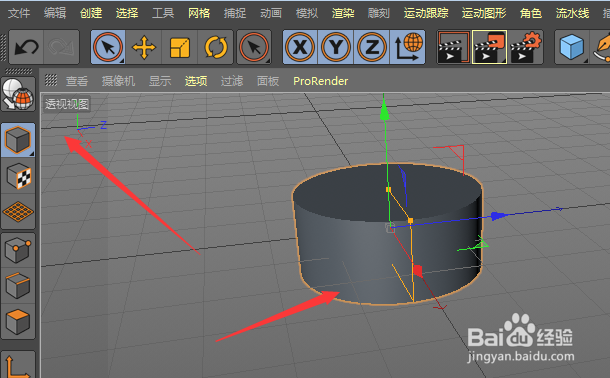This screenshot has width=610, height=378.
Task: Render to Picture Viewer
Action: 489,47
